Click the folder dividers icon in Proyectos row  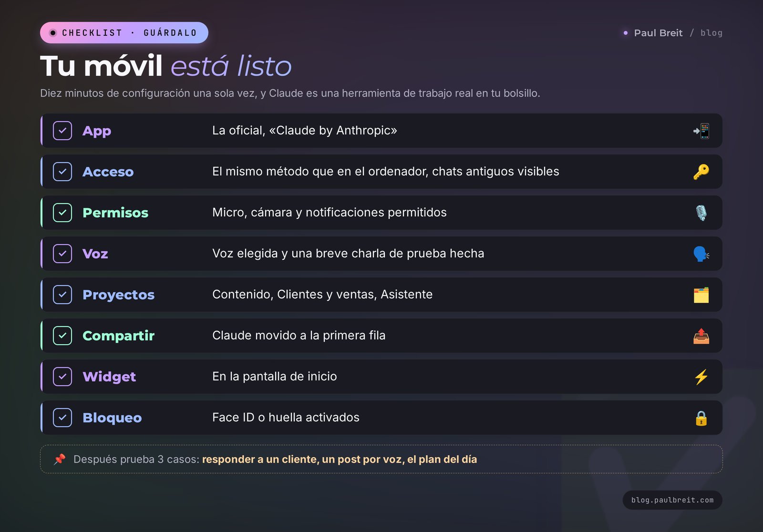click(x=701, y=295)
